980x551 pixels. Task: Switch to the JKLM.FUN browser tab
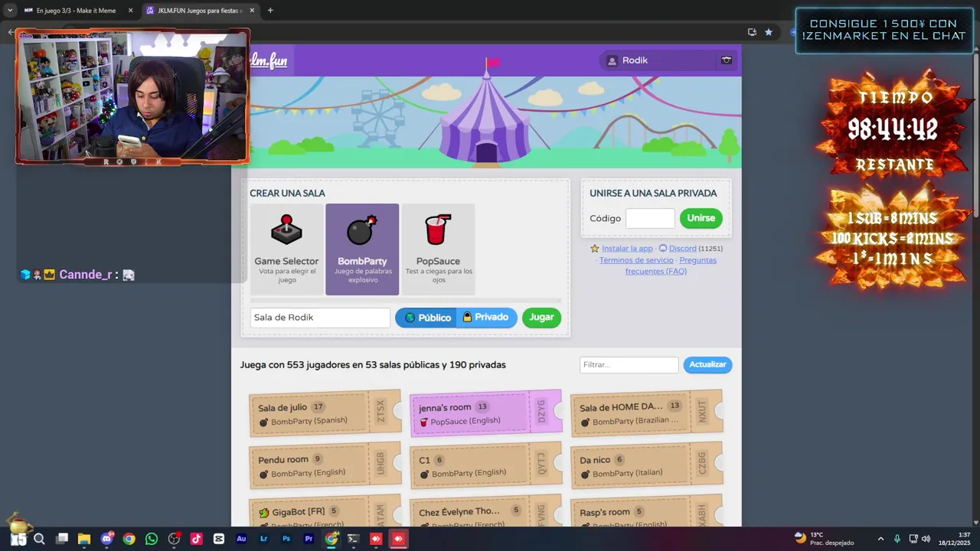point(201,11)
